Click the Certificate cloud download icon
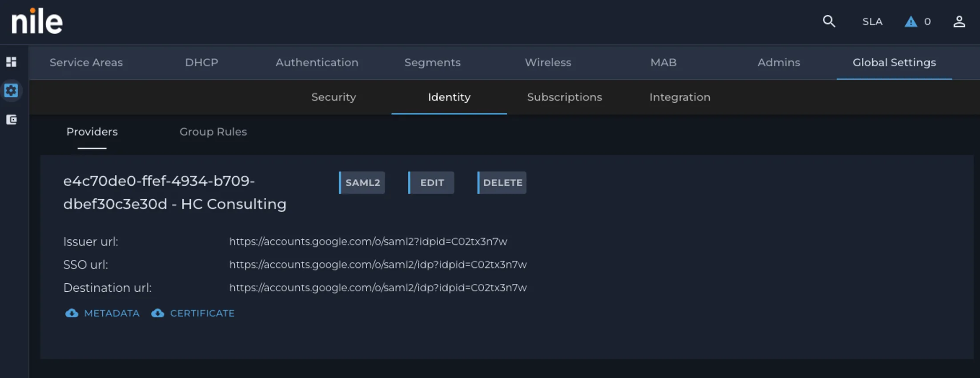Screen dimensions: 980x378 point(157,313)
